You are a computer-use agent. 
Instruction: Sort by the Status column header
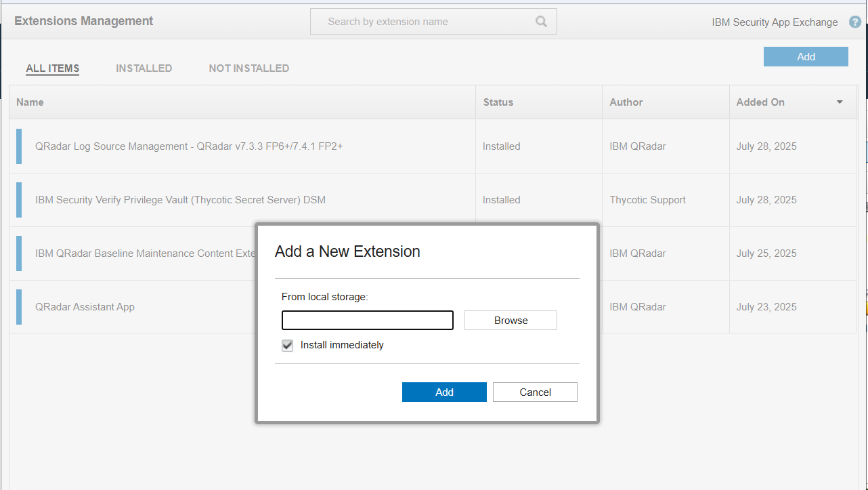coord(498,102)
